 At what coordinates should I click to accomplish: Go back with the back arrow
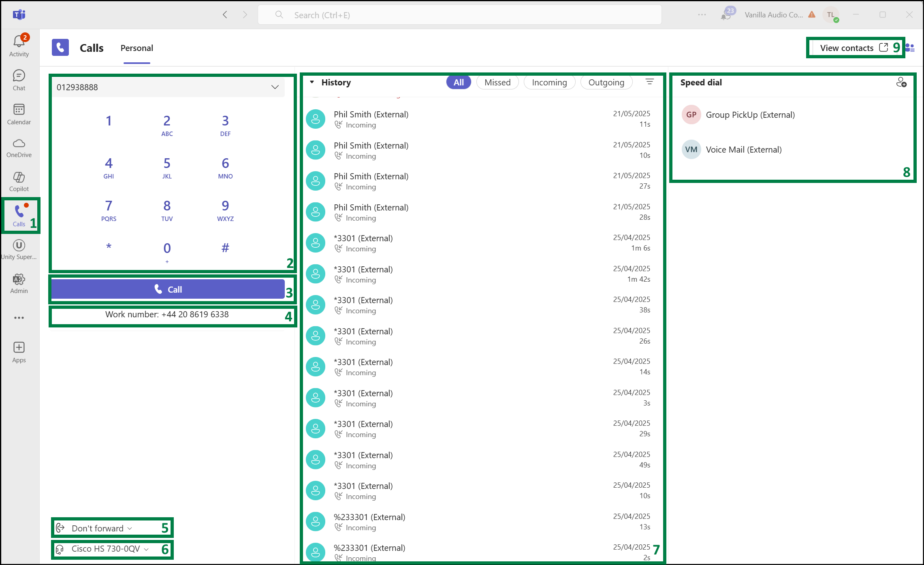coord(225,15)
